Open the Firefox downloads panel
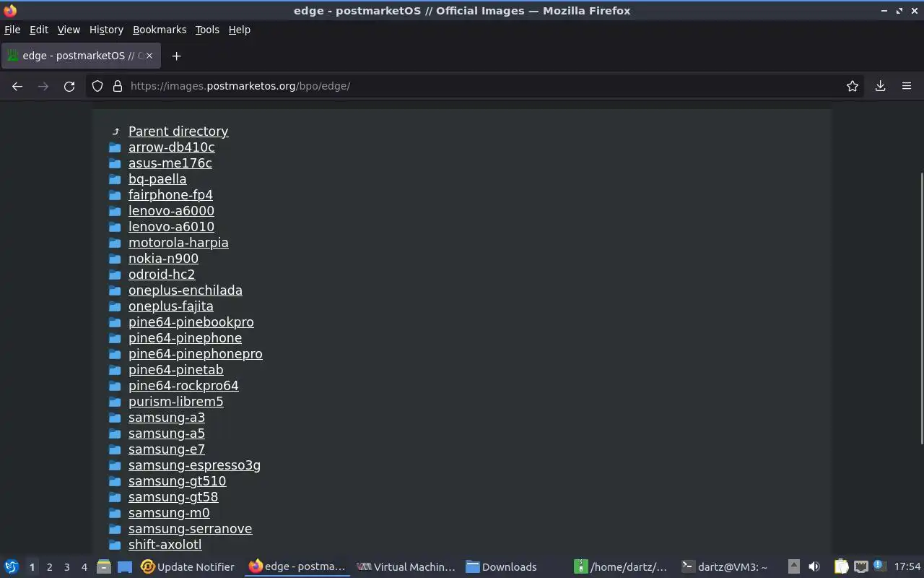 (x=880, y=86)
